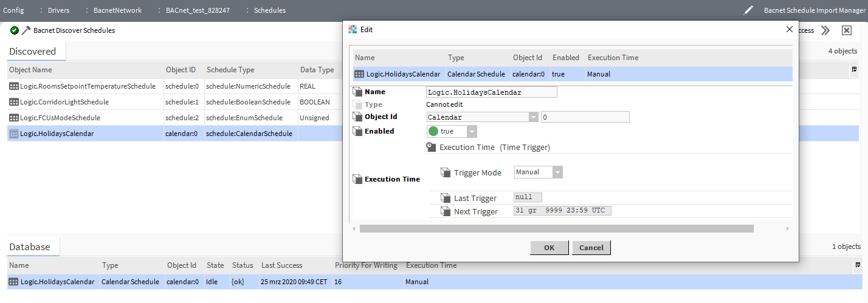Expand the Trigger Mode Manual dropdown

tap(557, 172)
